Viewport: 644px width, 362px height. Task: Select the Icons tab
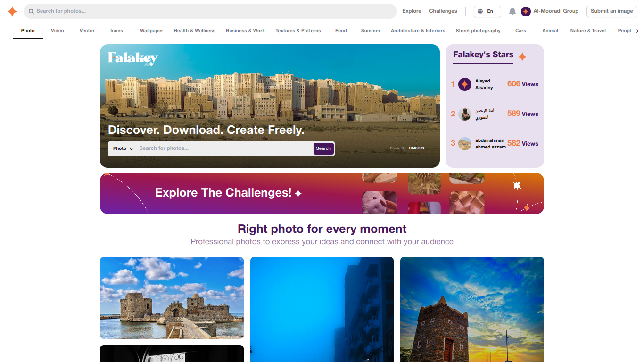pyautogui.click(x=116, y=31)
